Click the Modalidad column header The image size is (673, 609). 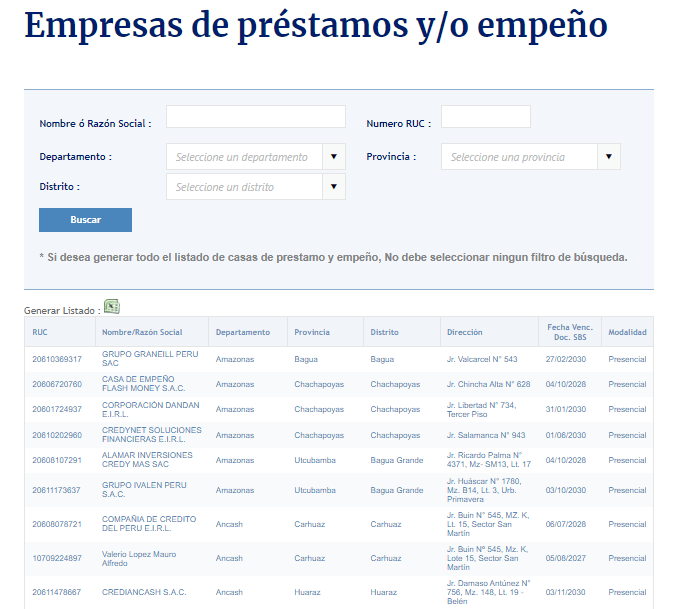tap(628, 332)
